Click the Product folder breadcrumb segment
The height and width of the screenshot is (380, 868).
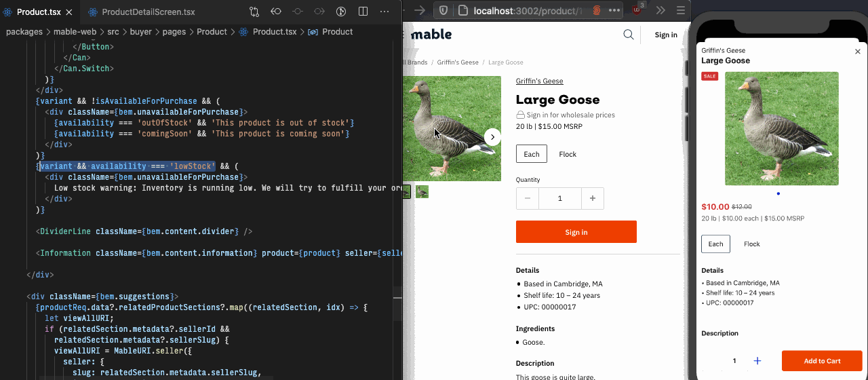pyautogui.click(x=212, y=32)
